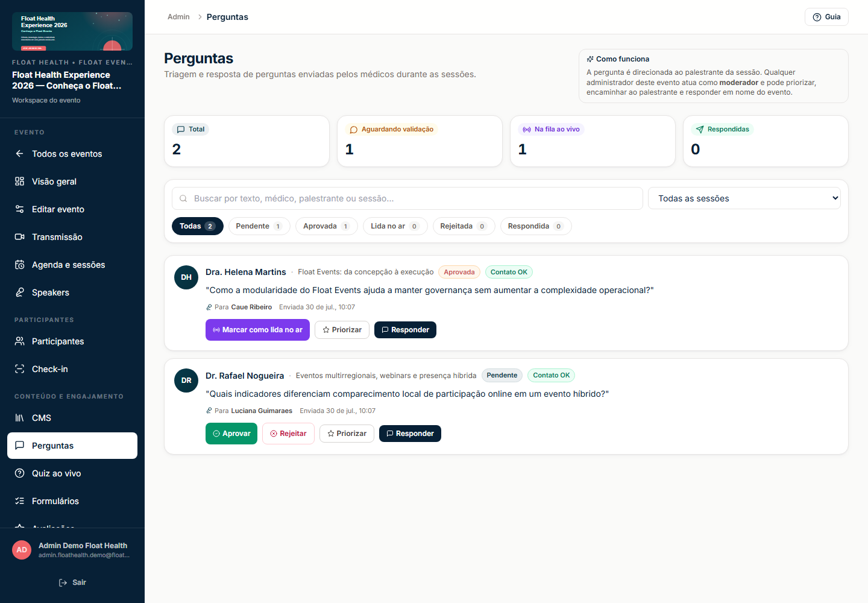Viewport: 868px width, 603px height.
Task: Select the Respondida filter tab
Action: pos(536,226)
